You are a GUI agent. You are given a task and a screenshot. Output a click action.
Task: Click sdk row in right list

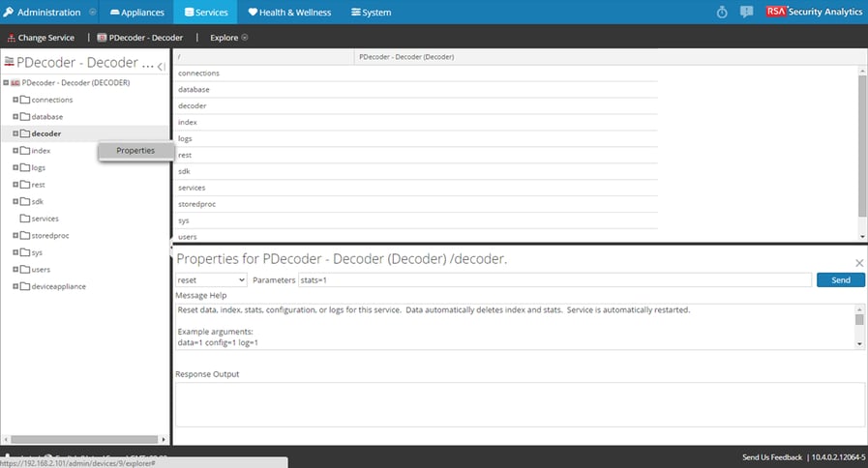tap(416, 171)
